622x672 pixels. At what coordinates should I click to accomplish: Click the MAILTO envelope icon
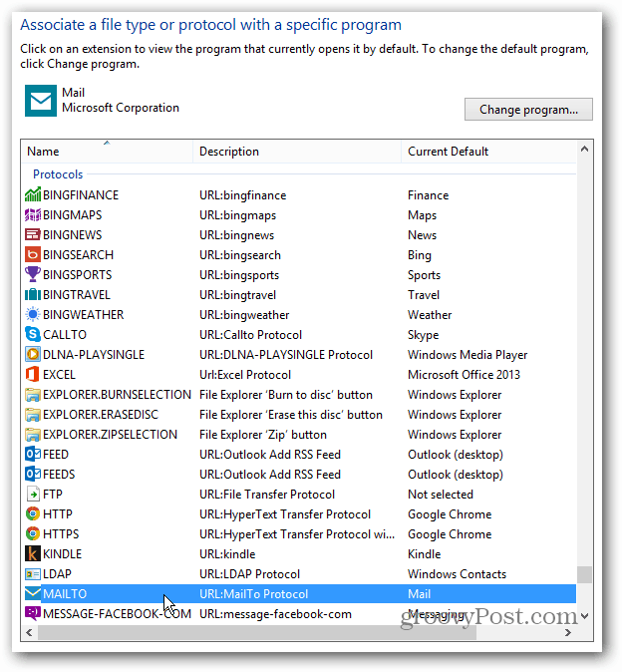coord(33,593)
